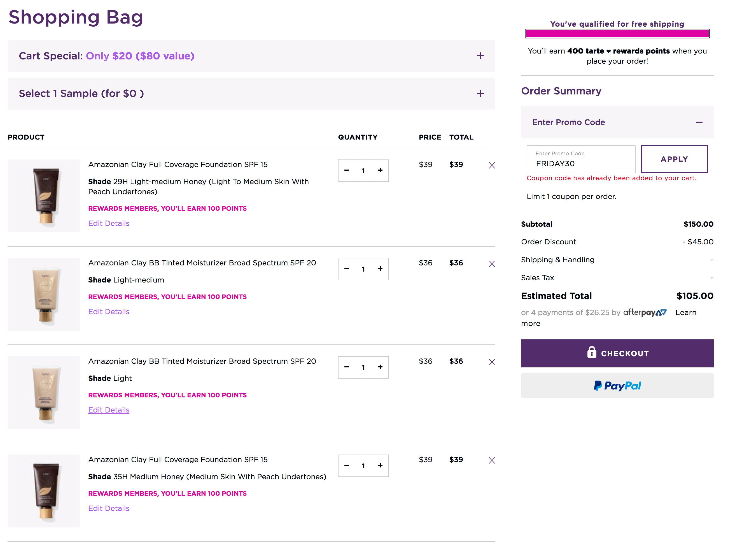The width and height of the screenshot is (756, 542).
Task: Increase quantity of Light shade BB Tinted Moisturizer
Action: click(380, 367)
